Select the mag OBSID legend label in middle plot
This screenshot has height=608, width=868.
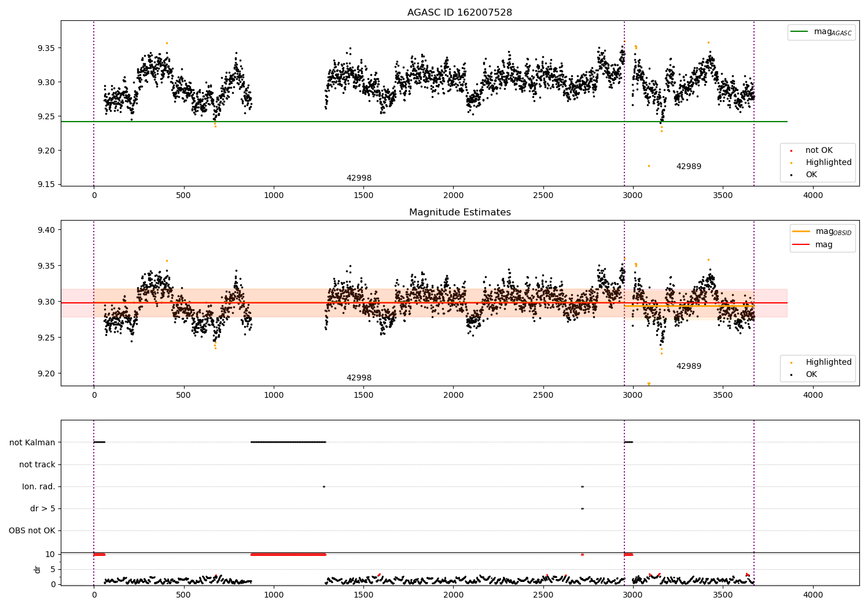click(833, 232)
